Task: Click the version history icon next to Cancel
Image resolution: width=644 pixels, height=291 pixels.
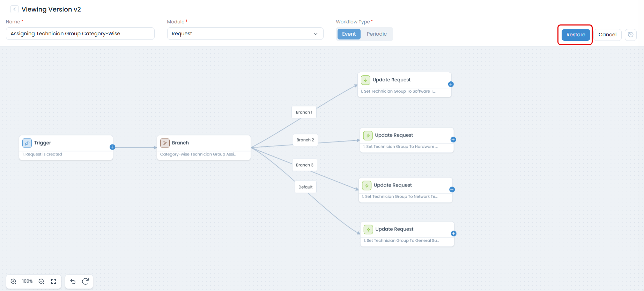Action: tap(630, 35)
